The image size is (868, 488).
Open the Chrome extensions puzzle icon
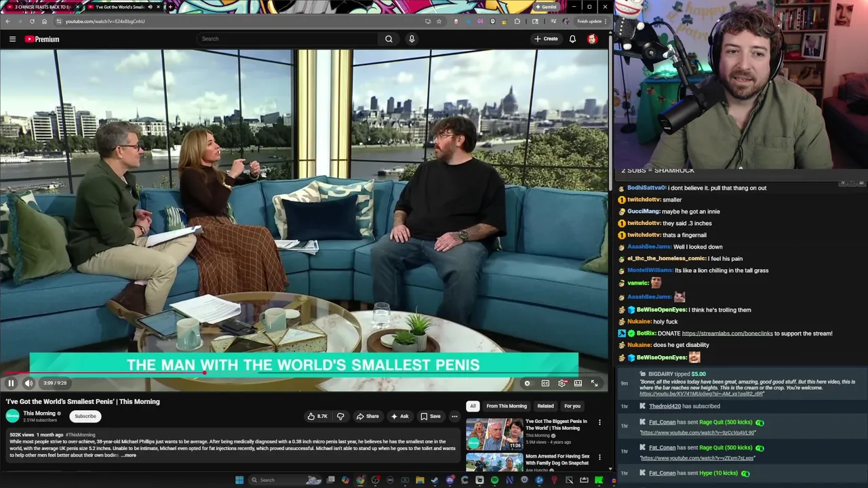coord(517,21)
